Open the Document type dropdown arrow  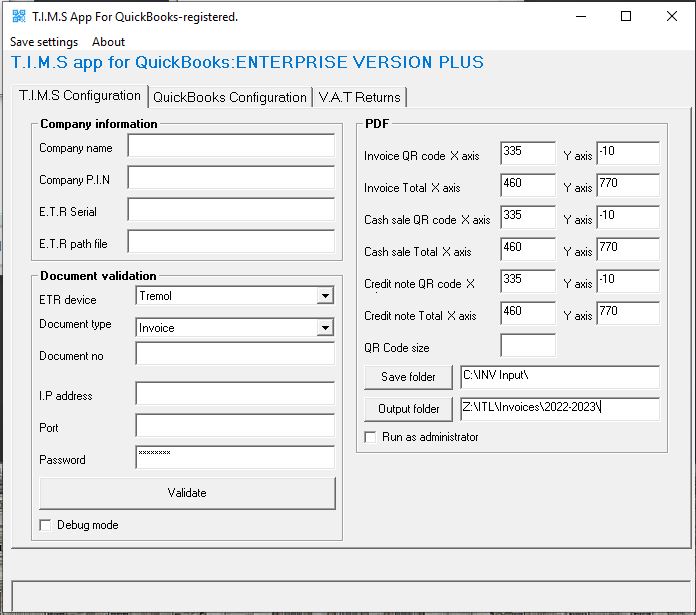(324, 328)
